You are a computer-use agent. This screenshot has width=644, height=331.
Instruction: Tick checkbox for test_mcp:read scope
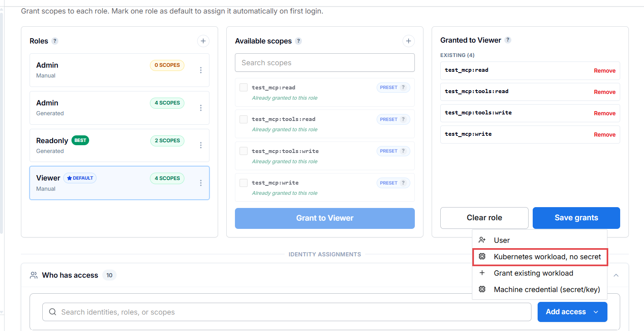tap(244, 87)
